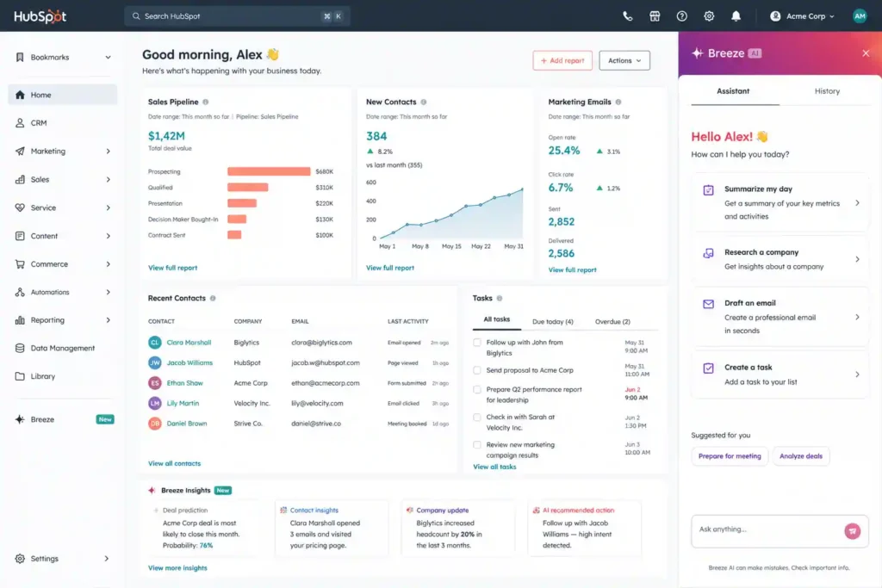
Task: Open the phone calling icon in top bar
Action: pyautogui.click(x=627, y=16)
